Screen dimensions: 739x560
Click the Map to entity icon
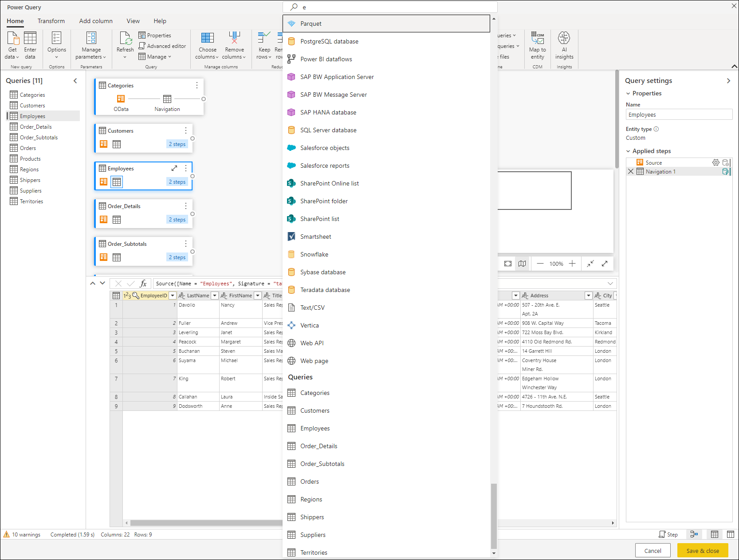538,38
